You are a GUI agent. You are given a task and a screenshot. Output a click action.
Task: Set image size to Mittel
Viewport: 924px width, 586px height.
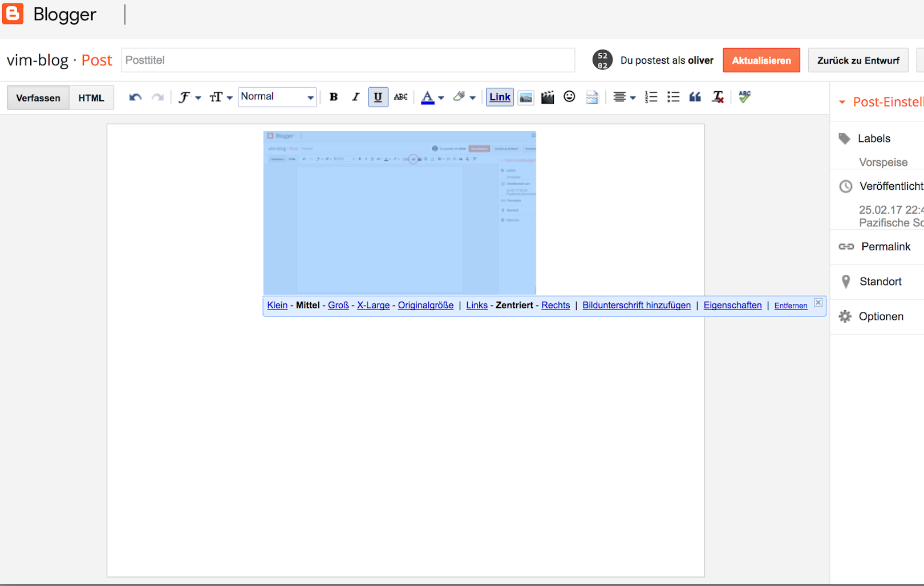pyautogui.click(x=308, y=306)
